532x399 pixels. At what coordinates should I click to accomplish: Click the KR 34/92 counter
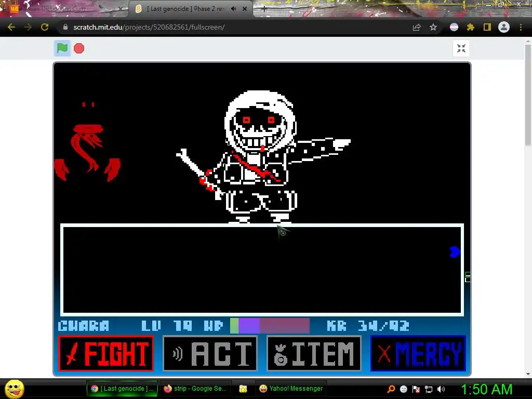(x=368, y=326)
